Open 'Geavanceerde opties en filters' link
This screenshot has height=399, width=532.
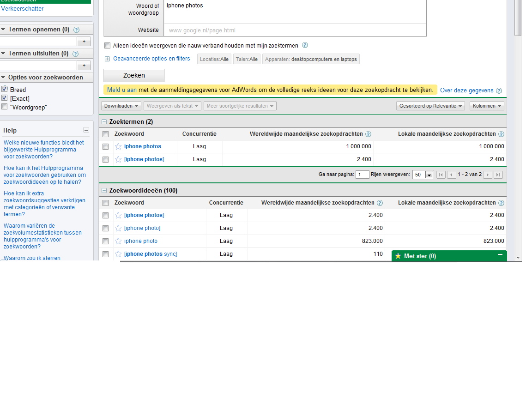pos(151,59)
